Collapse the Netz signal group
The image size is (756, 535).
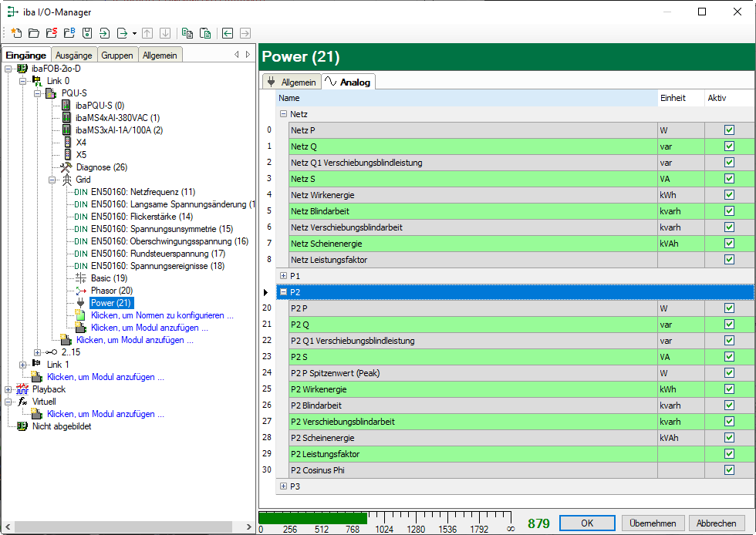coord(283,114)
